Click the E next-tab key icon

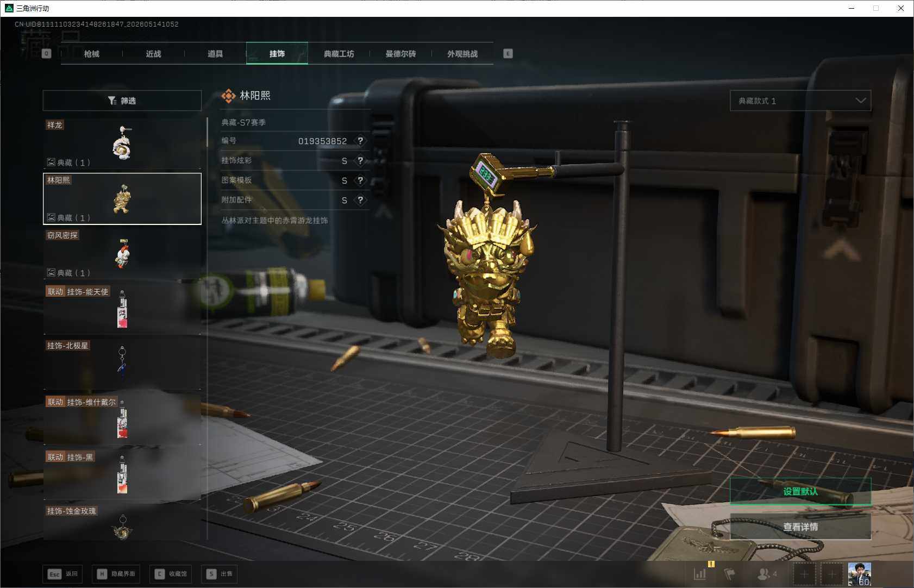click(508, 53)
